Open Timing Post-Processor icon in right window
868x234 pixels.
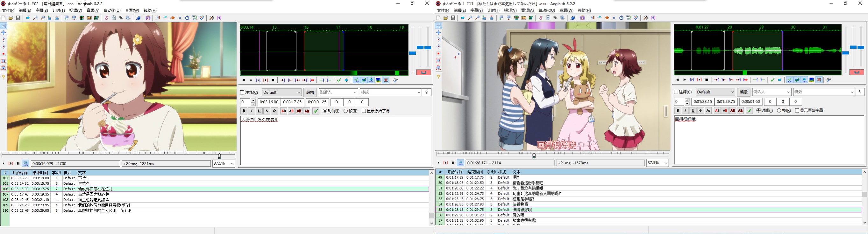pos(621,18)
